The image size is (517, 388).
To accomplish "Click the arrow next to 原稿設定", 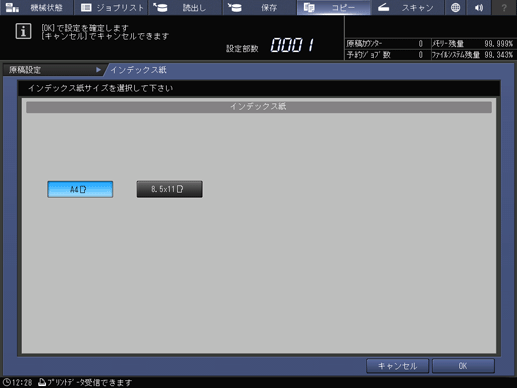I will tap(98, 70).
